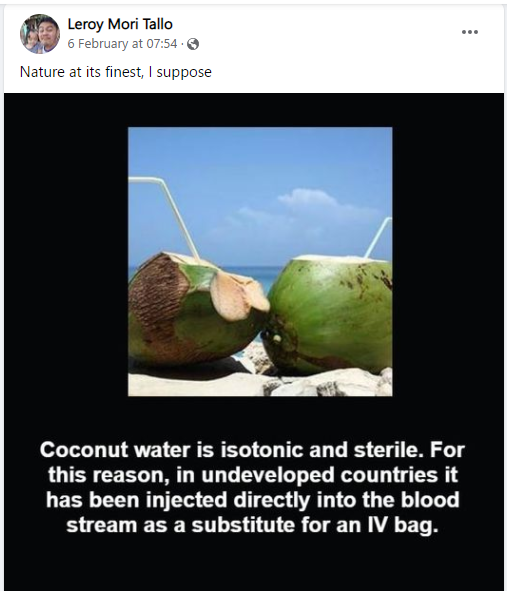Click the 'Nature at its finest' post text
Screen dimensions: 507x591
(116, 72)
